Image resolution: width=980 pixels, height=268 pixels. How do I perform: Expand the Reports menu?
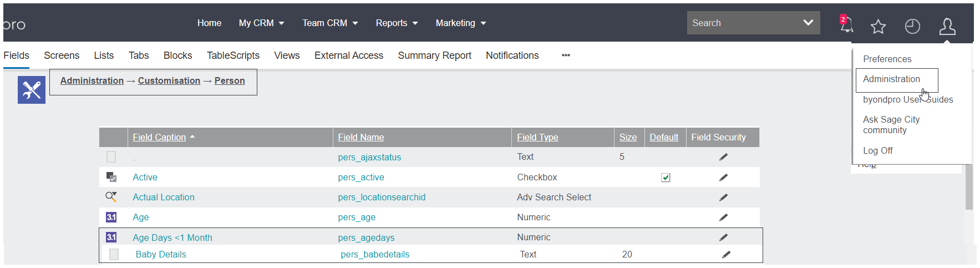coord(397,23)
